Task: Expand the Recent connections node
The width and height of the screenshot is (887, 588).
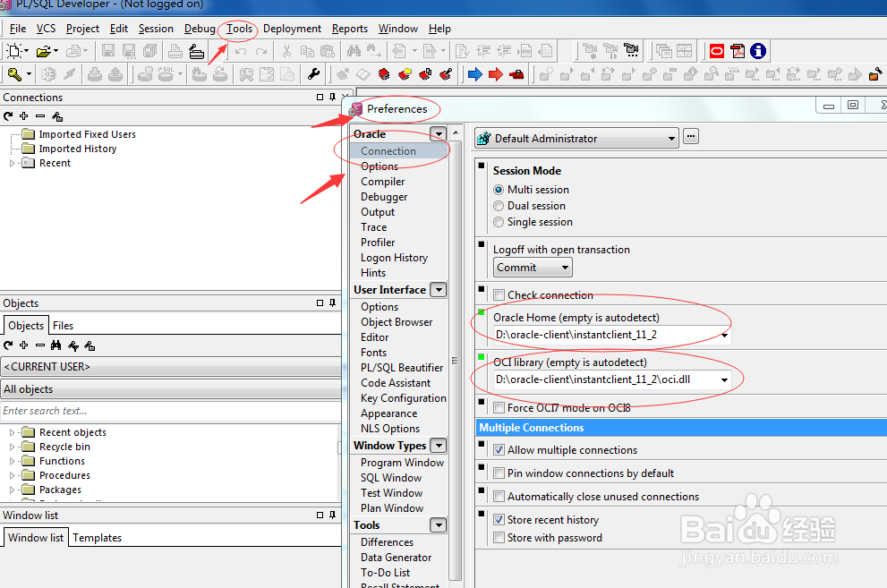Action: point(12,164)
